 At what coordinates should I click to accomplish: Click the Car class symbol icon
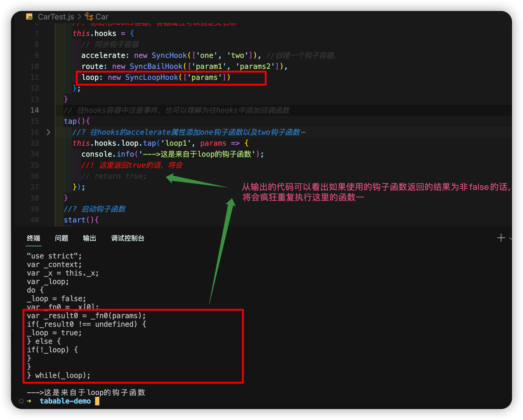[89, 16]
